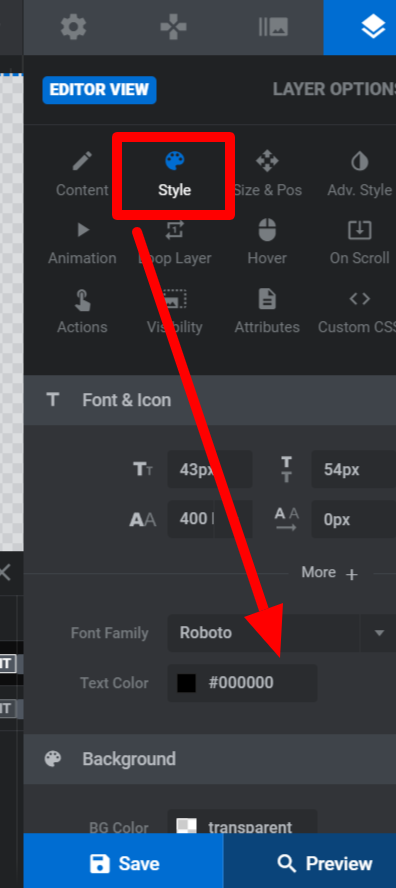Click the Font Family label
Viewport: 396px width, 888px height.
click(109, 633)
